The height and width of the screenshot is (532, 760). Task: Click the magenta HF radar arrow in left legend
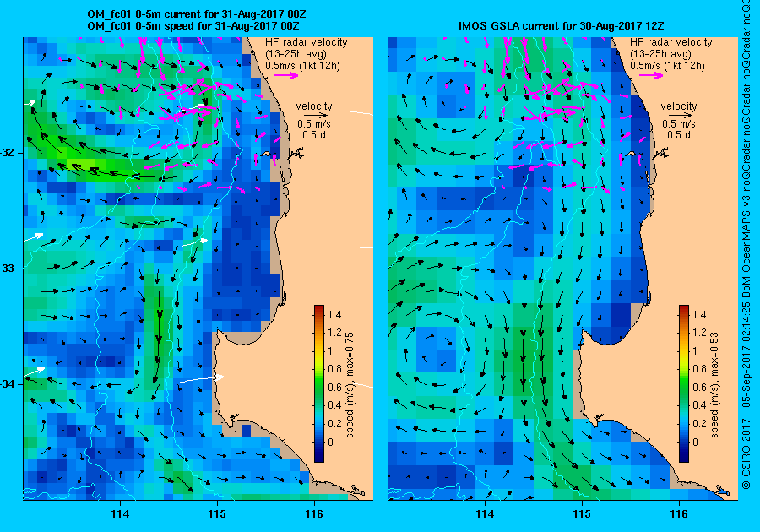(x=286, y=75)
